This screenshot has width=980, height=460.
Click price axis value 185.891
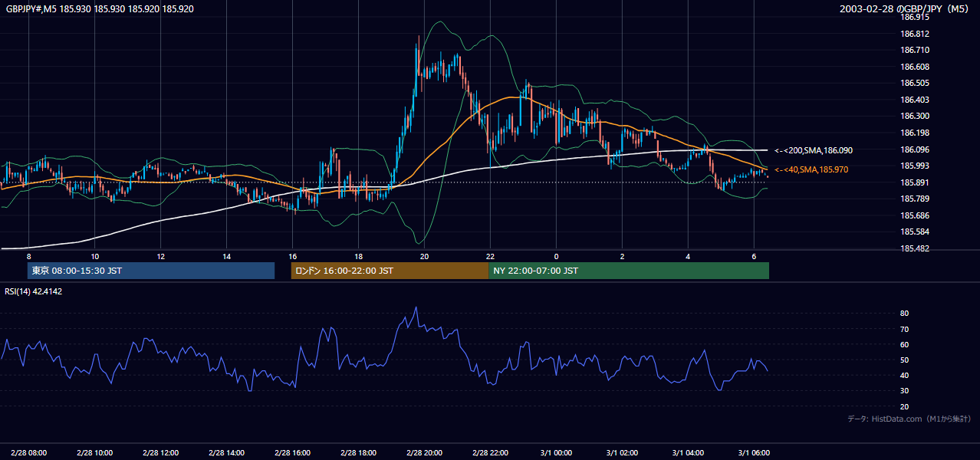coord(915,182)
